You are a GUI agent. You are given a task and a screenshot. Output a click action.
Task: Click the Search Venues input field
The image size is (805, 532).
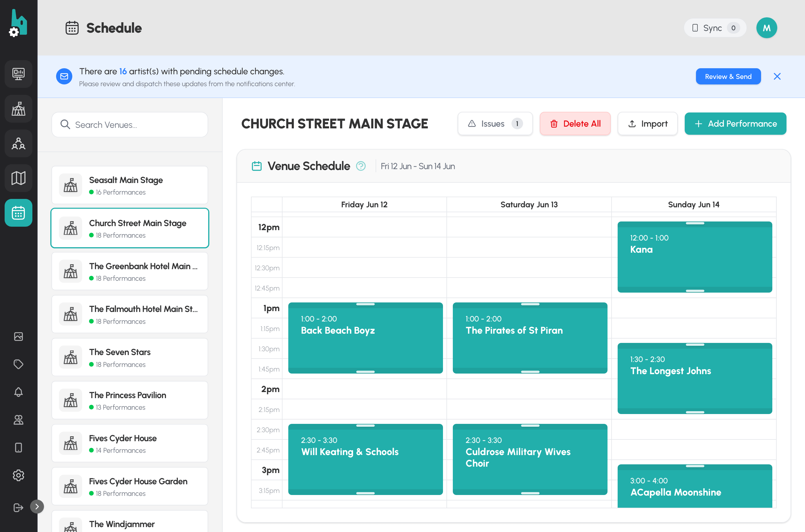[130, 125]
